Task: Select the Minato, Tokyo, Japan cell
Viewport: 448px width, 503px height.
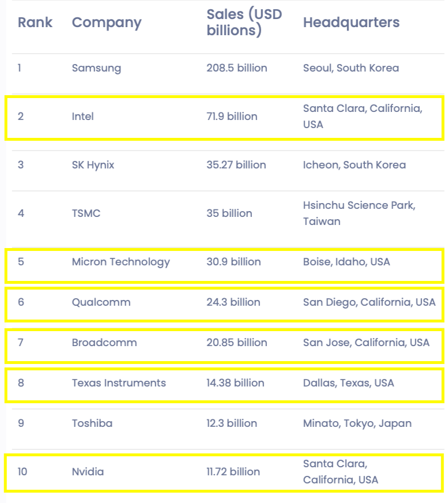Action: tap(357, 423)
